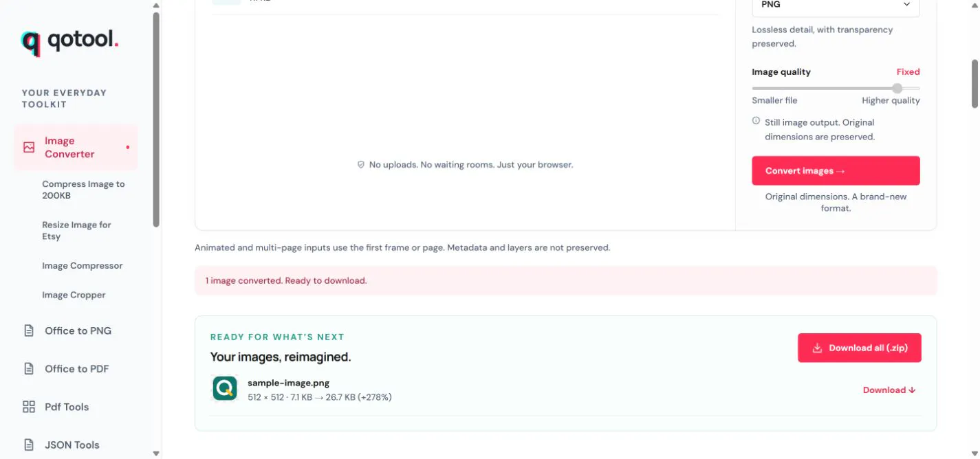
Task: Click the Pdf Tools grid icon
Action: coord(29,407)
